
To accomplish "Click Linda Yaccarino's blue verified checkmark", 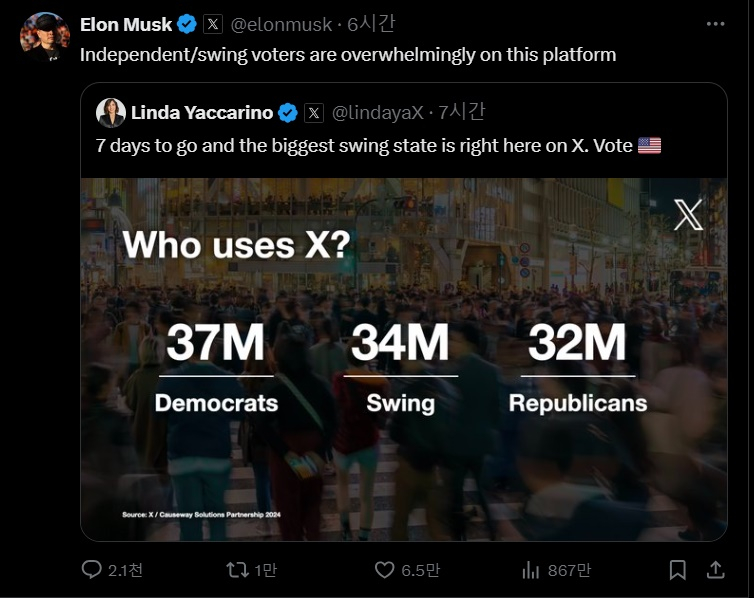I will (288, 113).
